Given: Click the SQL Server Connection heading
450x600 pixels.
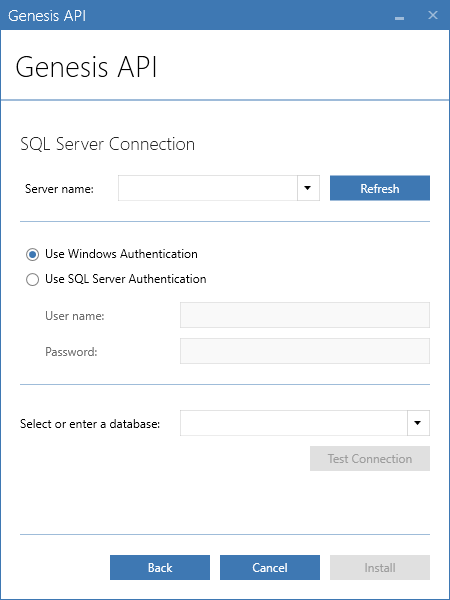Looking at the screenshot, I should pyautogui.click(x=108, y=144).
